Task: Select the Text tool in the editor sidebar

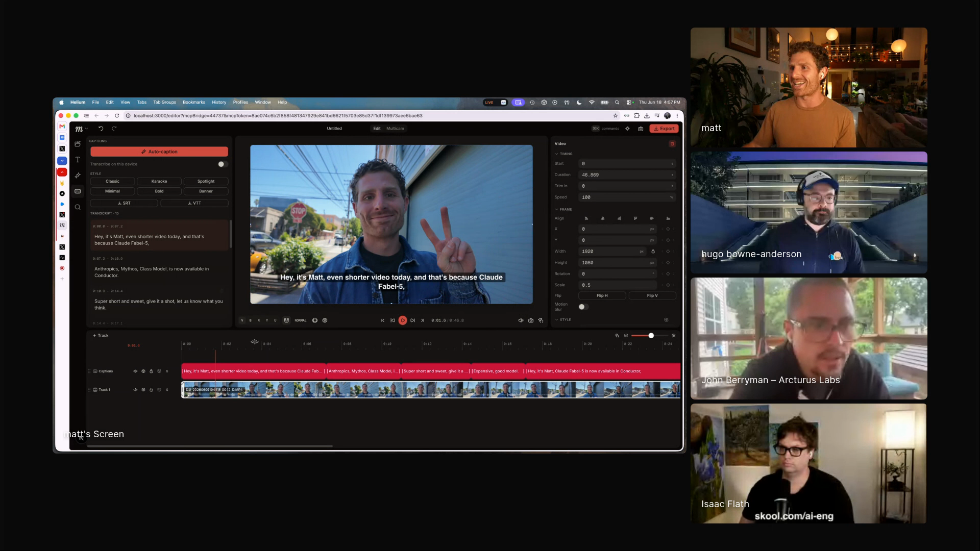Action: coord(78,160)
